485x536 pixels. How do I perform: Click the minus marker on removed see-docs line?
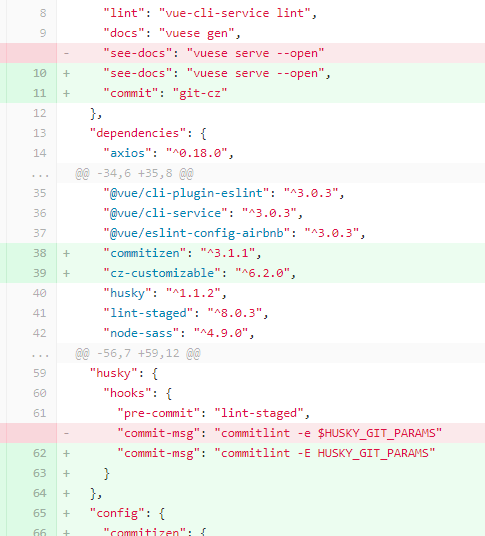pos(66,53)
